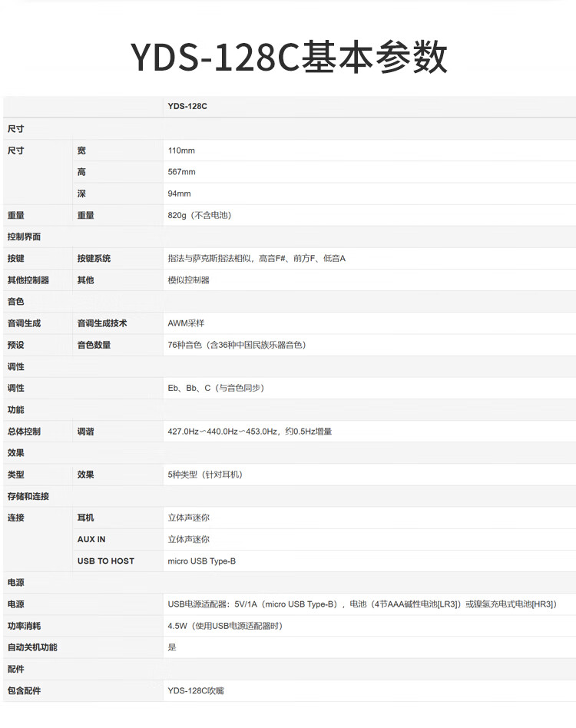
Task: Click the '音色数量' label
Action: (x=94, y=345)
